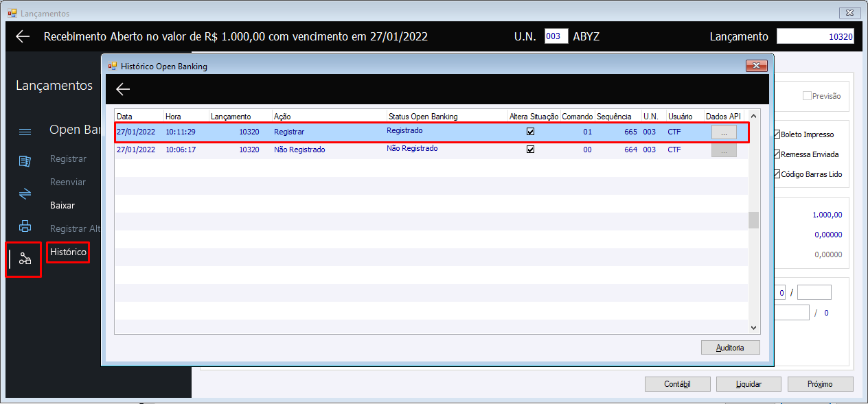Click the Ação column header
This screenshot has width=868, height=404.
329,116
